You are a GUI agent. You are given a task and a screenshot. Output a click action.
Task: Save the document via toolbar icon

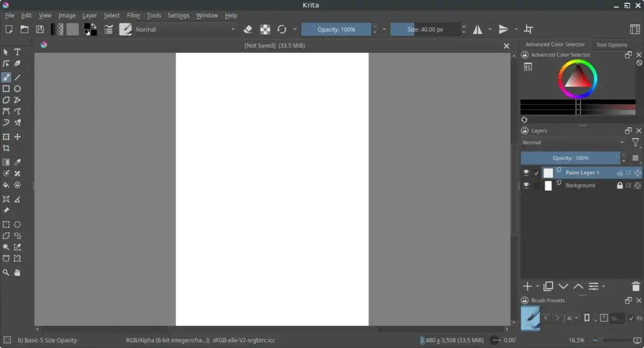pos(40,29)
